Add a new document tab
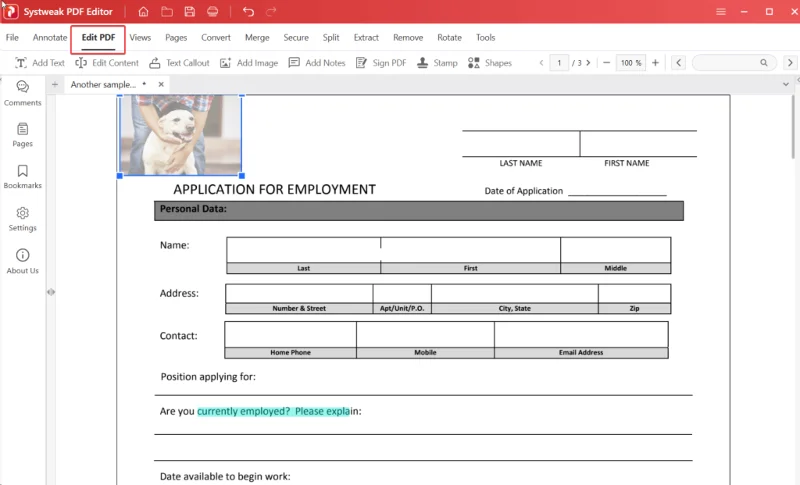The height and width of the screenshot is (485, 800). (55, 85)
